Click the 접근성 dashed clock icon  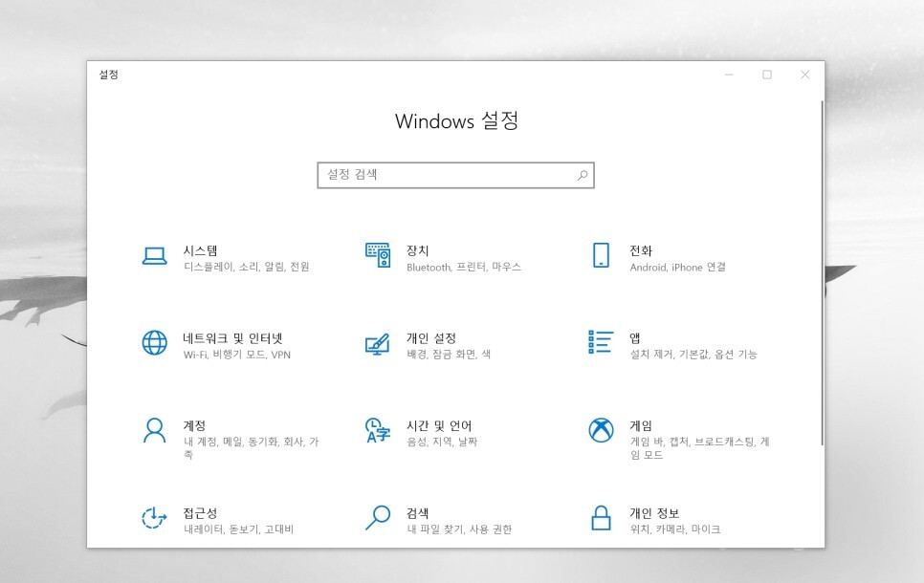click(x=154, y=518)
